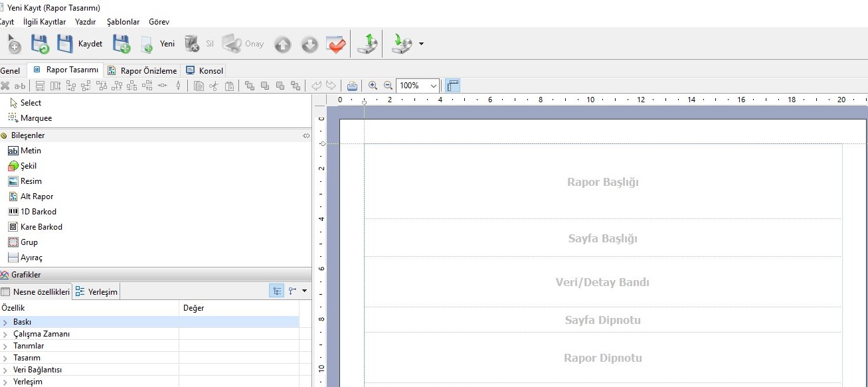
Task: Toggle the ruler display button
Action: pos(453,86)
